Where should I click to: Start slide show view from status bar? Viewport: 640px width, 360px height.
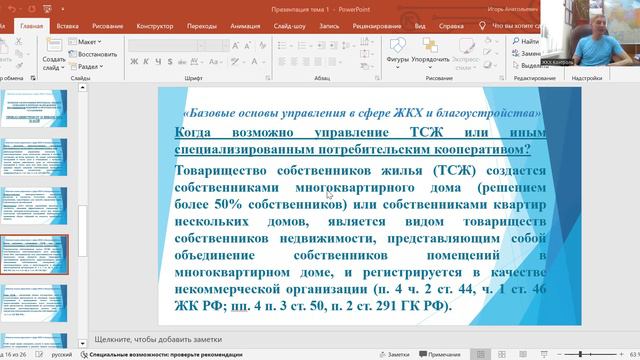(x=544, y=354)
